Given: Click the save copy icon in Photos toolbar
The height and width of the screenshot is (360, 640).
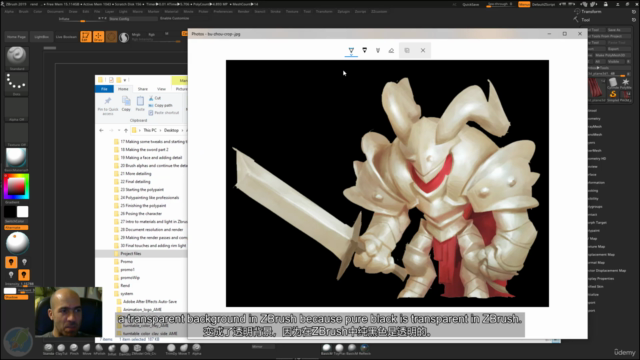Looking at the screenshot, I should coord(407,50).
